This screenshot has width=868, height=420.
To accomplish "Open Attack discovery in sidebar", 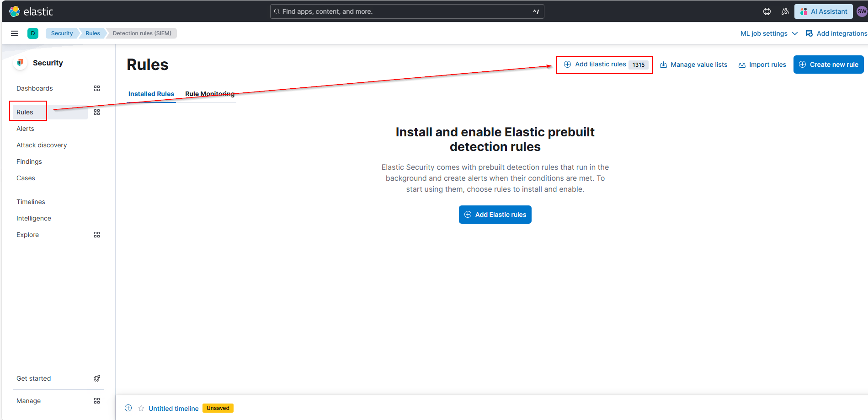I will click(42, 145).
